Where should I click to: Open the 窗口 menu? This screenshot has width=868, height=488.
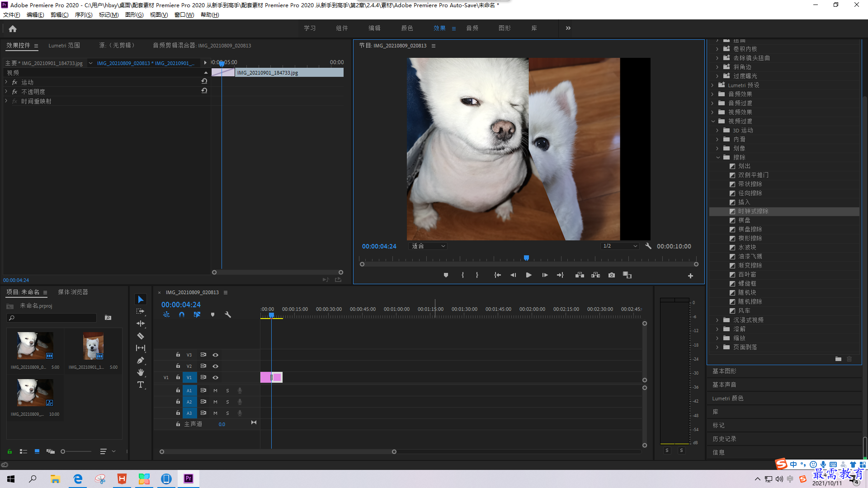click(x=184, y=15)
